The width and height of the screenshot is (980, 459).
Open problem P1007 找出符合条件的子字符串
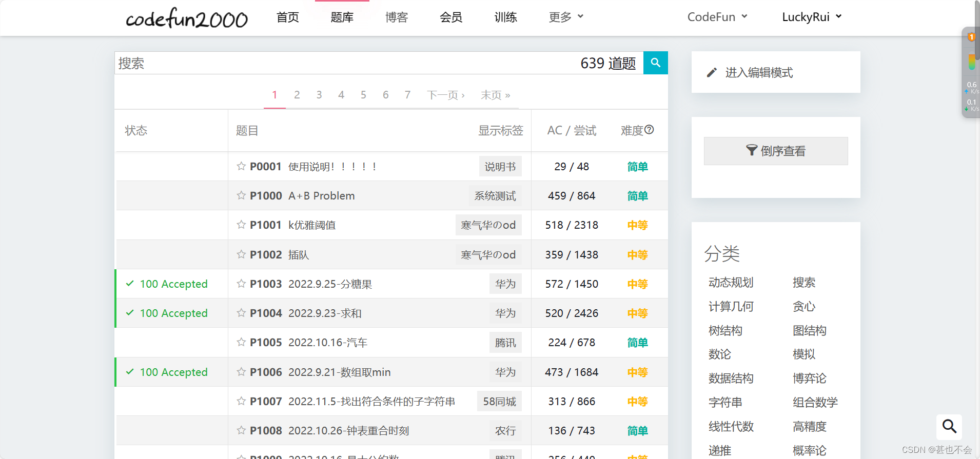point(352,401)
